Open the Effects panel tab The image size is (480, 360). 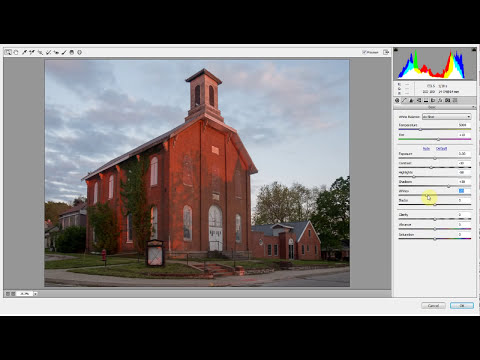click(x=440, y=100)
